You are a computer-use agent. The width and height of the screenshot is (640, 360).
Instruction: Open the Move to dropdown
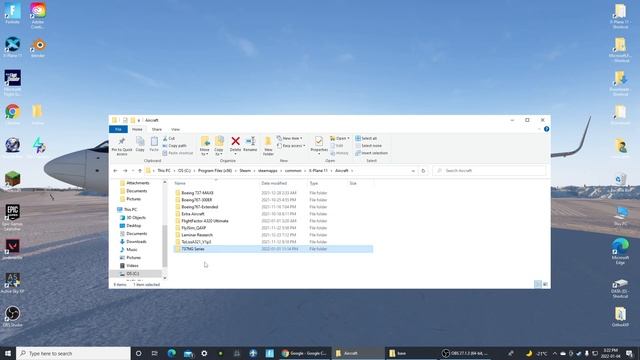(205, 146)
